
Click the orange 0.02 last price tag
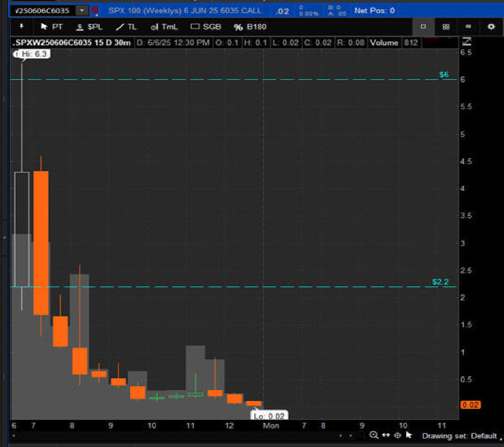pos(470,404)
